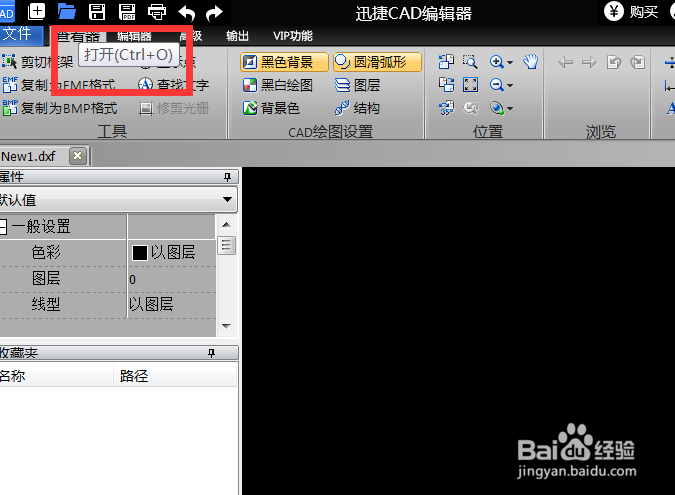Screen dimensions: 675x495
Task: Click the properties scrollbar down arrow
Action: [x=226, y=327]
